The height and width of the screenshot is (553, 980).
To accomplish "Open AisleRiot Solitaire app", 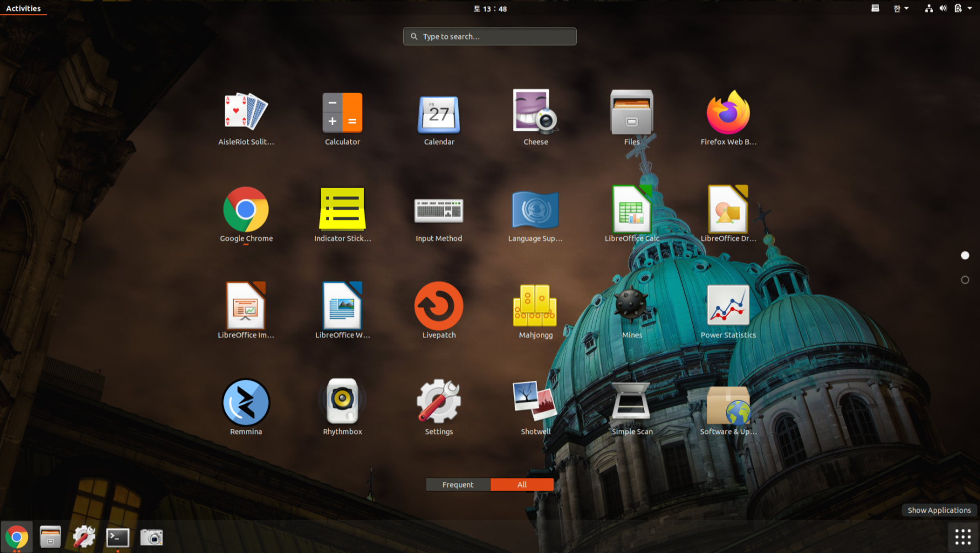I will tap(246, 118).
